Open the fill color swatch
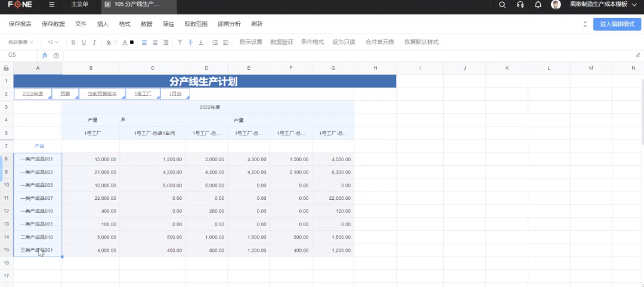The image size is (644, 287). 116,42
